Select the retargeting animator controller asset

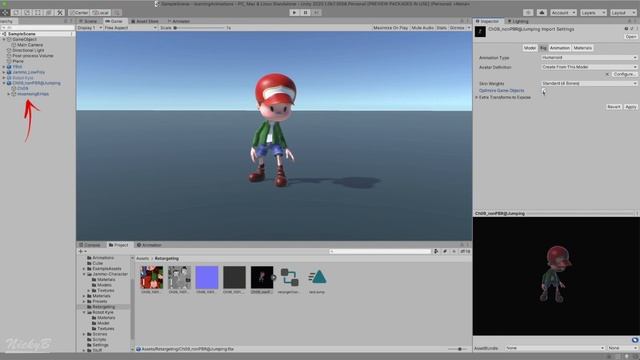tap(289, 280)
